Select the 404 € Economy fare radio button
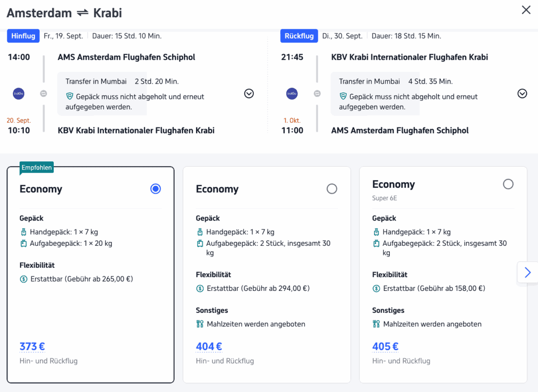 tap(332, 189)
